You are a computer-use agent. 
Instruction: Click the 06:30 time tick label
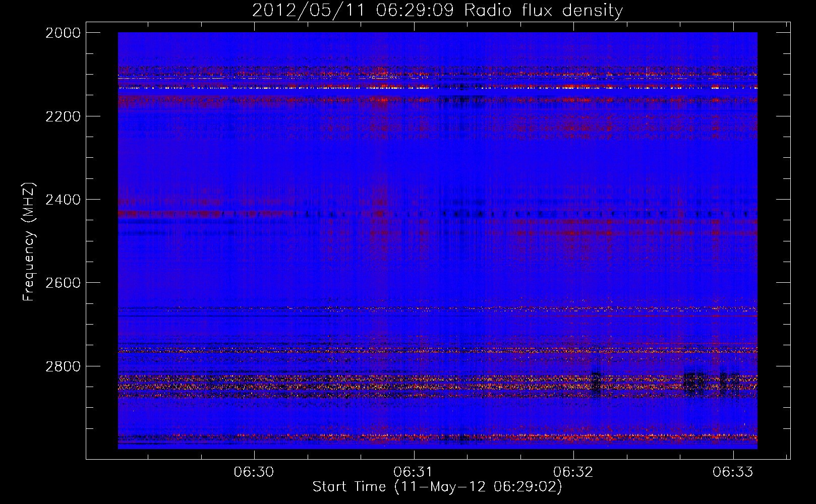tap(254, 472)
